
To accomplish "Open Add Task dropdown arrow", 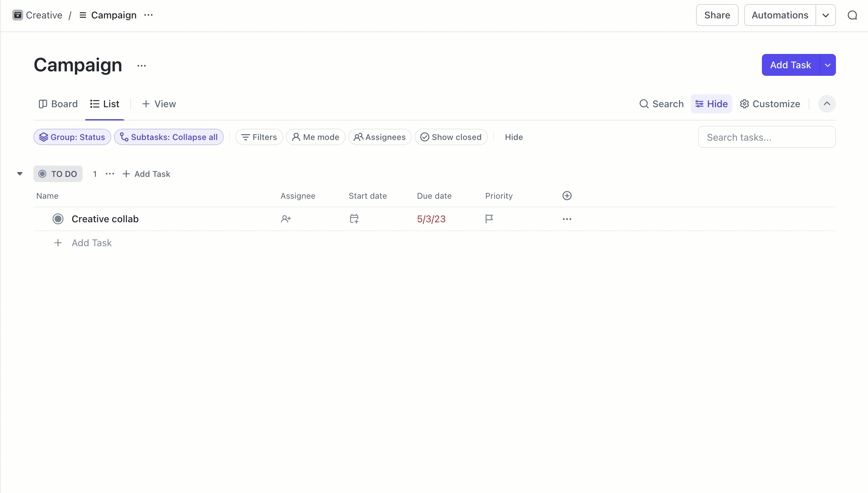I will click(827, 65).
